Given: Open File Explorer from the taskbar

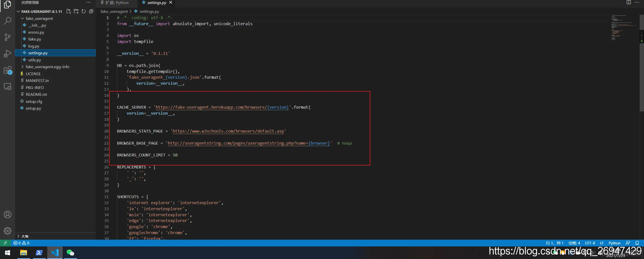Looking at the screenshot, I should [23, 253].
